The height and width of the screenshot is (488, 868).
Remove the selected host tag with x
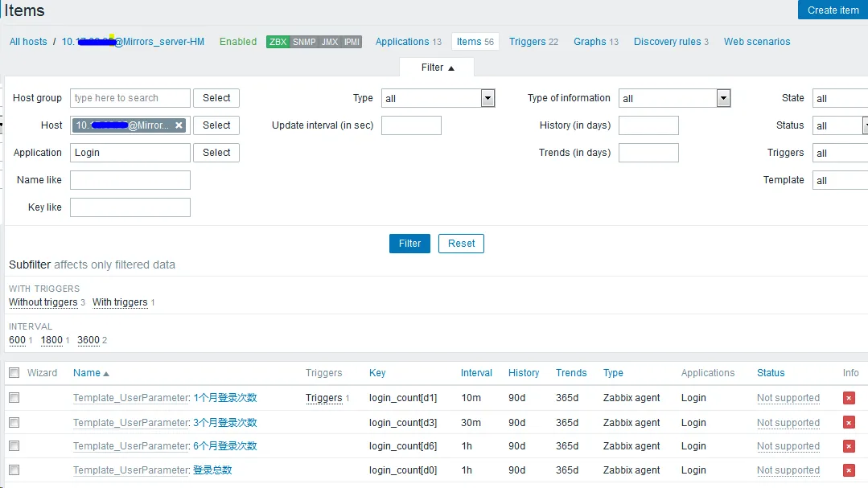179,125
